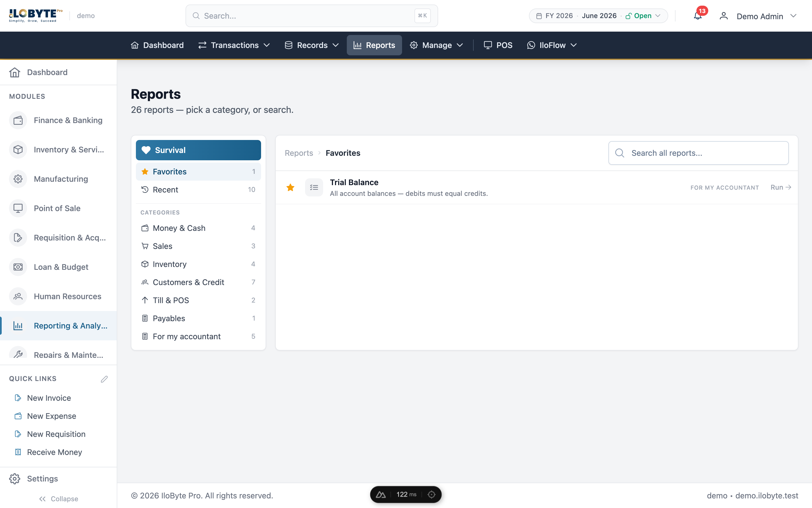Image resolution: width=812 pixels, height=508 pixels.
Task: Open For my accountant category
Action: click(198, 336)
